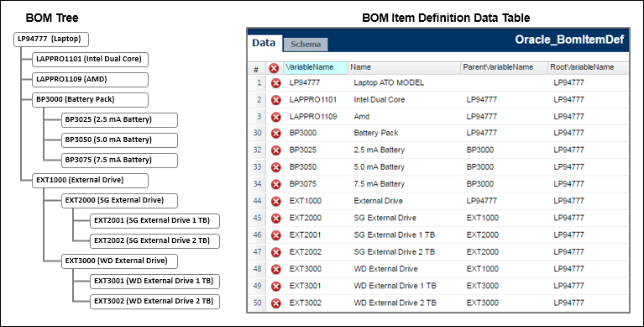The height and width of the screenshot is (327, 644).
Task: Select the BP3000 (Battery Pack) tree node
Action: 90,100
